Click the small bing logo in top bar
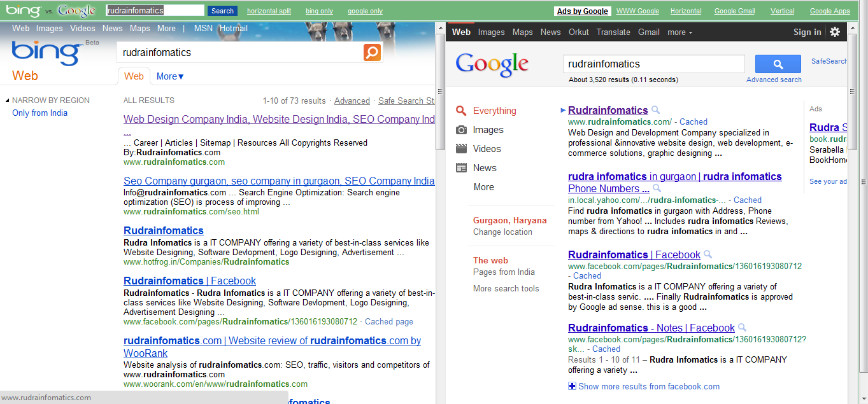Viewport: 868px width, 404px height. 24,10
